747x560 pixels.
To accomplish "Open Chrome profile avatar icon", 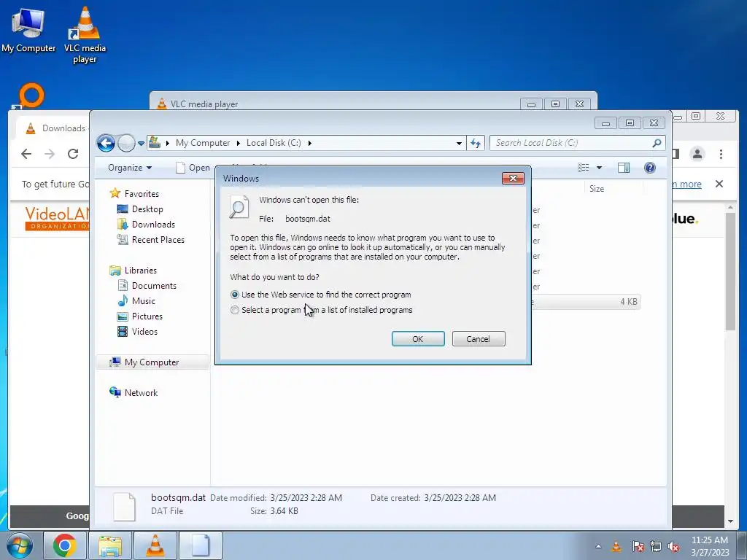I will click(x=697, y=154).
